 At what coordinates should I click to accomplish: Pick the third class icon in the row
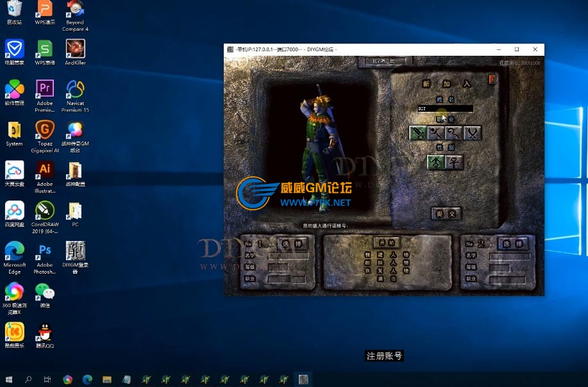(454, 133)
